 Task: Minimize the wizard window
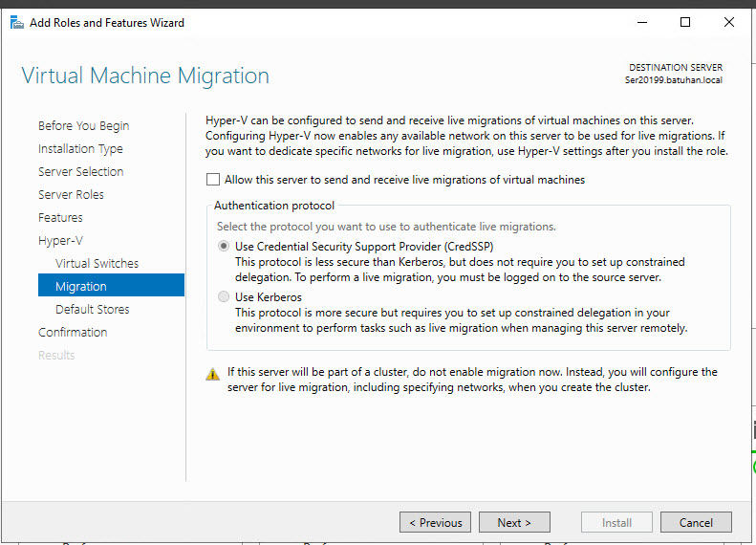tap(641, 22)
